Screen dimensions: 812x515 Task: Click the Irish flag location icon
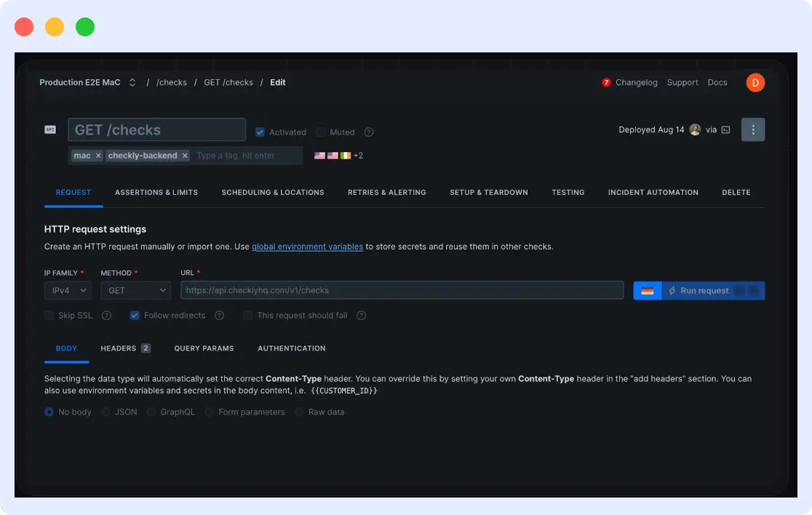pos(346,155)
